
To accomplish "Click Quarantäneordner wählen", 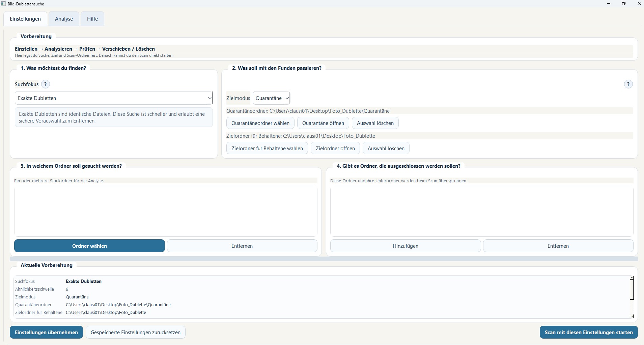I will coord(260,123).
